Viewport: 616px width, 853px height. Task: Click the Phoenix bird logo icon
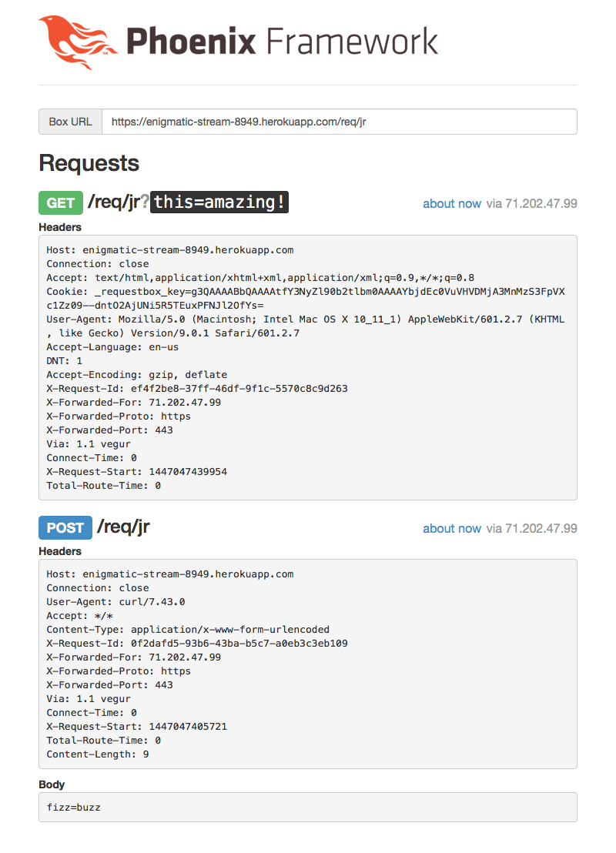pos(78,42)
